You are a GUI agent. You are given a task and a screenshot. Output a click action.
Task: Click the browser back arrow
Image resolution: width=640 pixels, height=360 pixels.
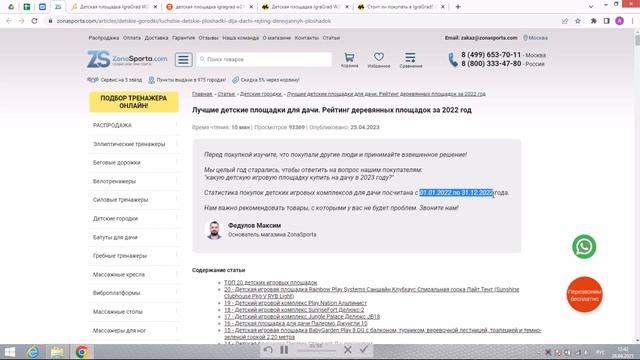[9, 21]
